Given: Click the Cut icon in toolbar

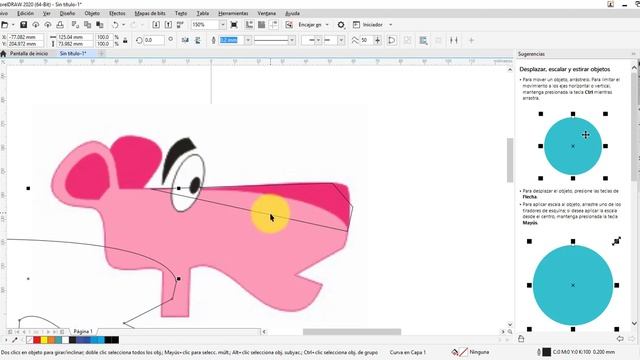Looking at the screenshot, I should click(x=75, y=25).
